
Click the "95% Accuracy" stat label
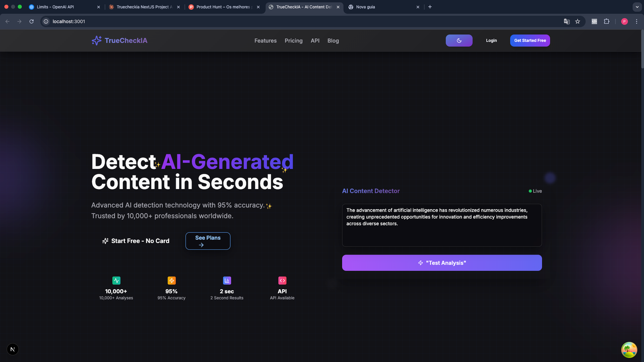171,298
